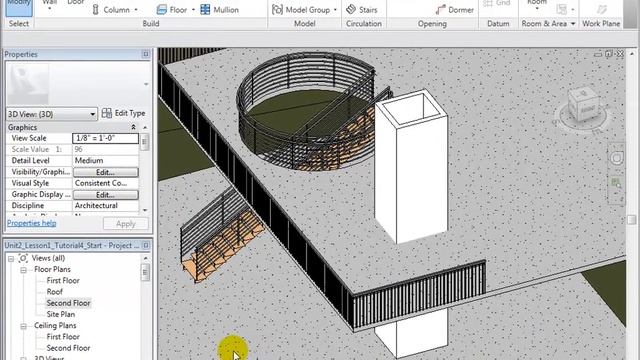Image resolution: width=640 pixels, height=360 pixels.
Task: Select the Grid datum tool
Action: pos(497,3)
